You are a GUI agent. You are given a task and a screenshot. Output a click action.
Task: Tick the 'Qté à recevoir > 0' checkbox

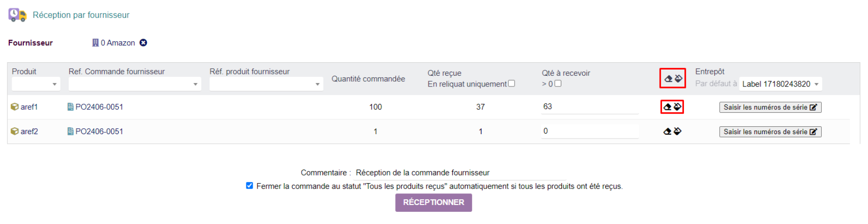point(558,84)
